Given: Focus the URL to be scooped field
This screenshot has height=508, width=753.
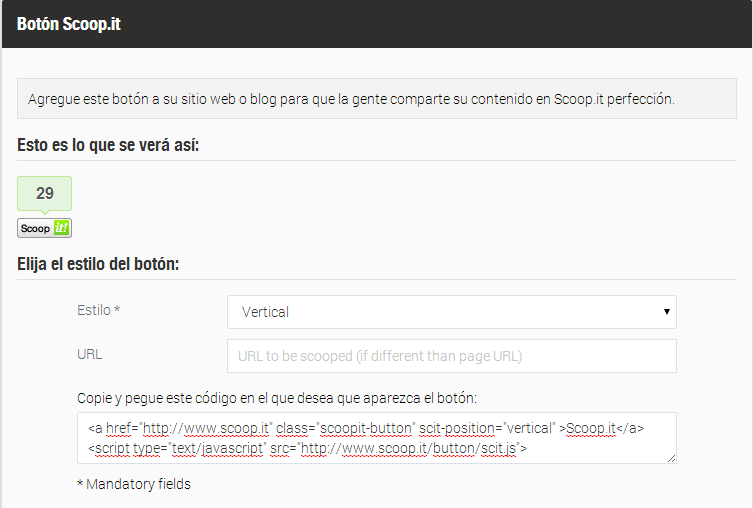Looking at the screenshot, I should coord(452,356).
